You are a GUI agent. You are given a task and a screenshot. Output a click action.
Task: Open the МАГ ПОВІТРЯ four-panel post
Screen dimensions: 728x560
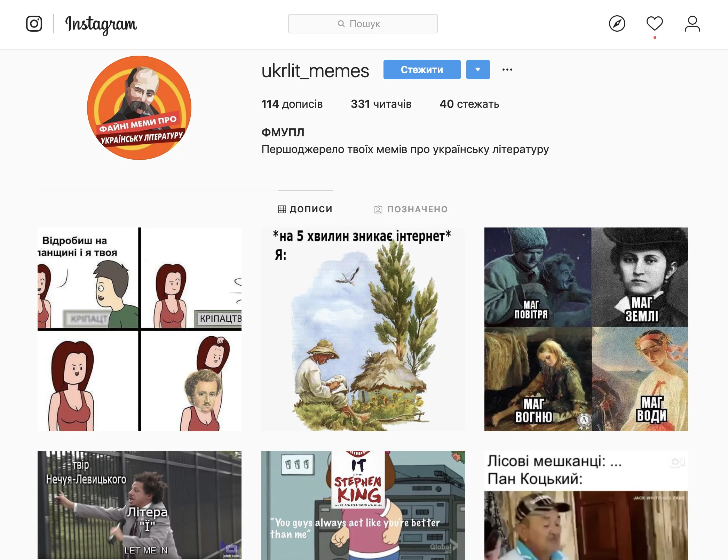[x=586, y=329]
